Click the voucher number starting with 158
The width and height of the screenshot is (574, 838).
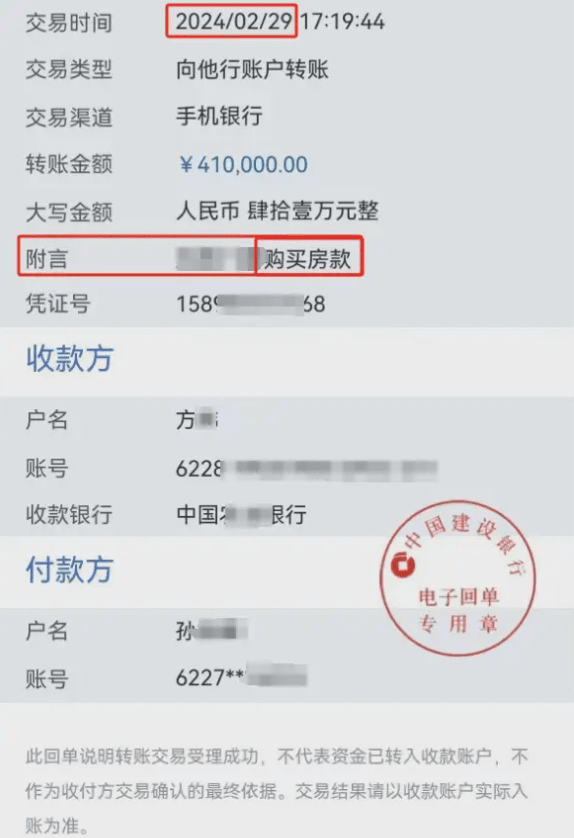tap(251, 304)
